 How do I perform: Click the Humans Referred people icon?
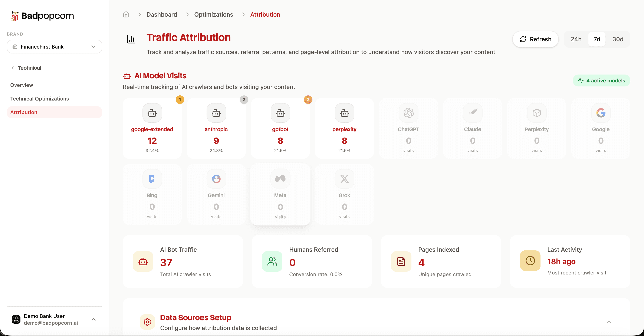tap(272, 261)
